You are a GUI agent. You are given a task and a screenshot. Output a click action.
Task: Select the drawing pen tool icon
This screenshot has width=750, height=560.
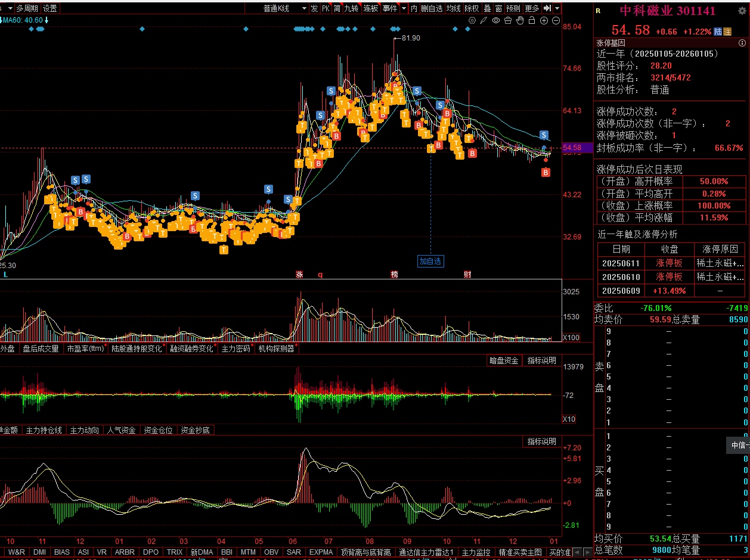pos(484,20)
